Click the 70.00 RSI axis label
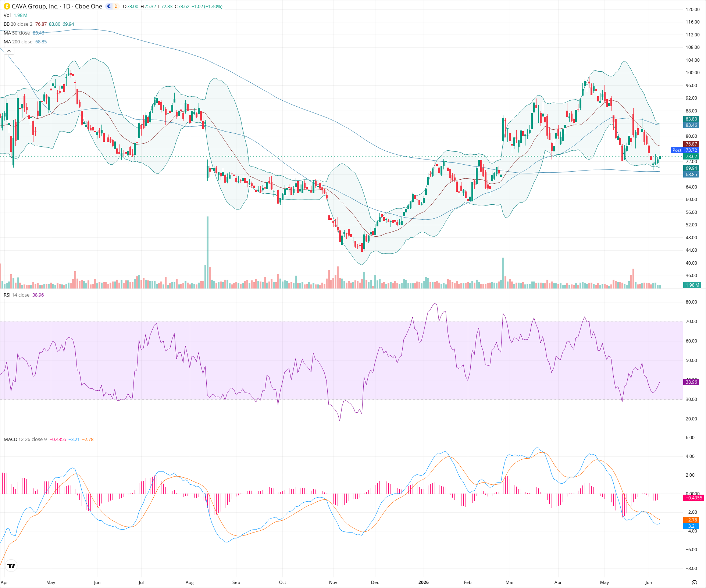 691,322
